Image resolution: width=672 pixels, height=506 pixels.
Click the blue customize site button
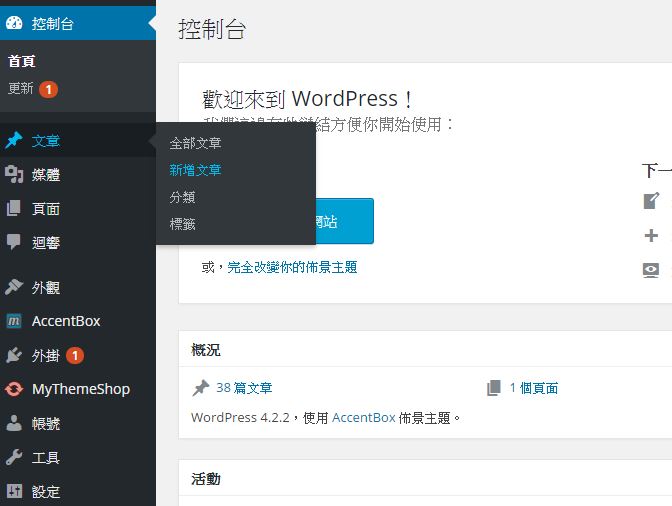(x=345, y=221)
